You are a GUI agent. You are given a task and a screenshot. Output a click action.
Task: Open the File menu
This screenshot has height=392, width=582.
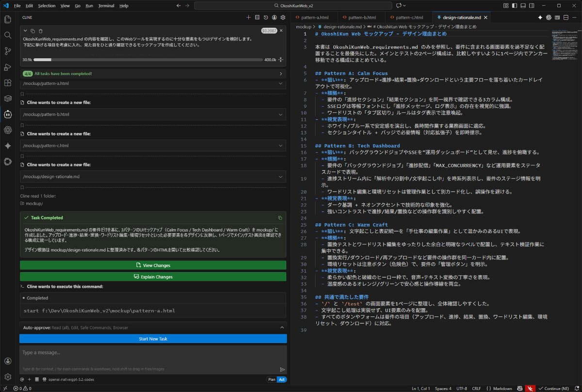click(17, 6)
